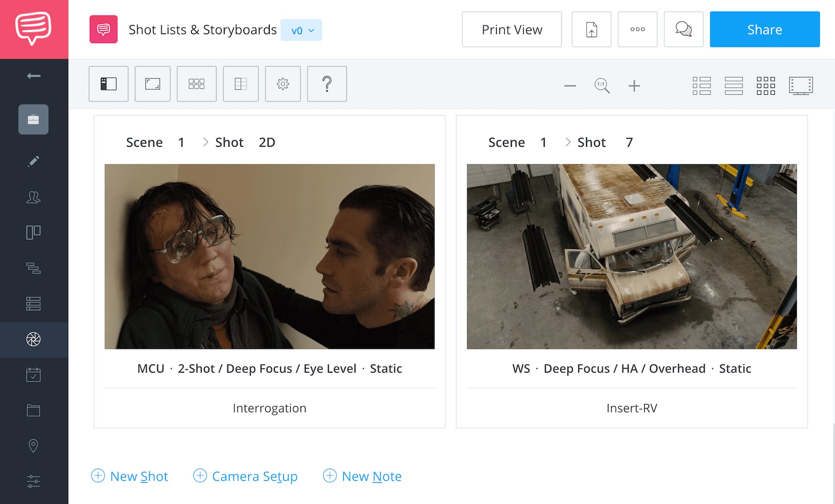Zoom in with the plus icon
The width and height of the screenshot is (835, 504).
(x=634, y=86)
